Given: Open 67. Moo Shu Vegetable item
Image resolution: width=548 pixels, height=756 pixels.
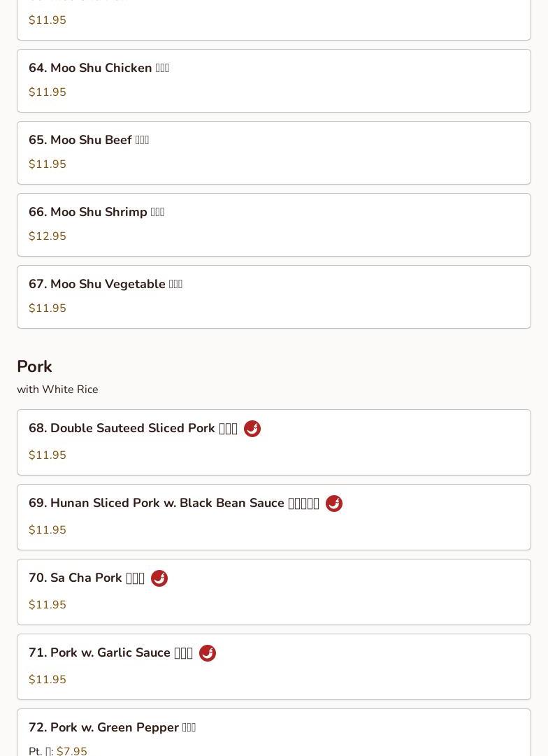Looking at the screenshot, I should (x=274, y=297).
